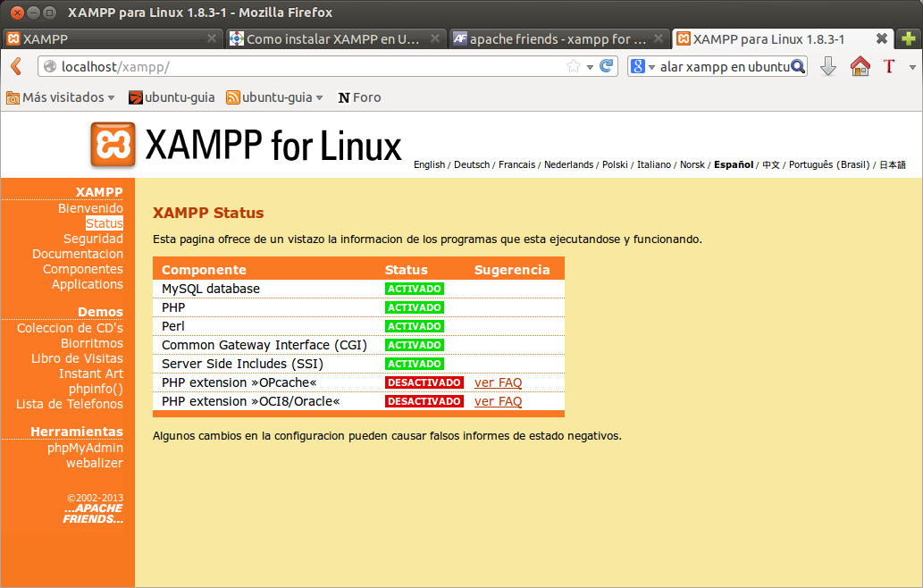
Task: Open the 'Lista de Telefonos' demo
Action: point(70,404)
